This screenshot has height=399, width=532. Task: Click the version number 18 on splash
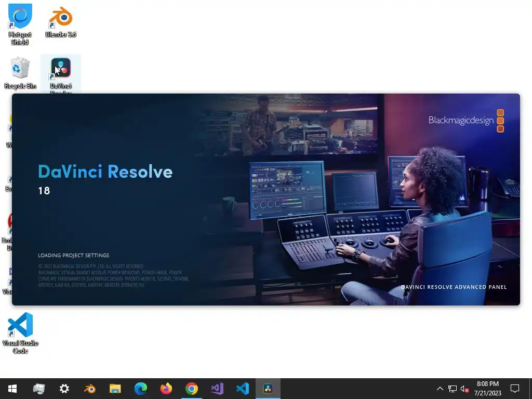(x=44, y=191)
